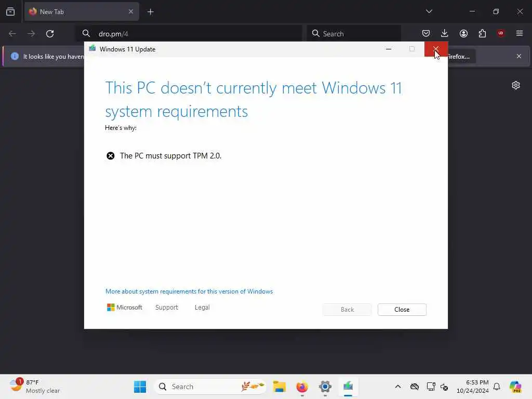Click the OneDrive tray icon
This screenshot has width=532, height=399.
tap(414, 387)
